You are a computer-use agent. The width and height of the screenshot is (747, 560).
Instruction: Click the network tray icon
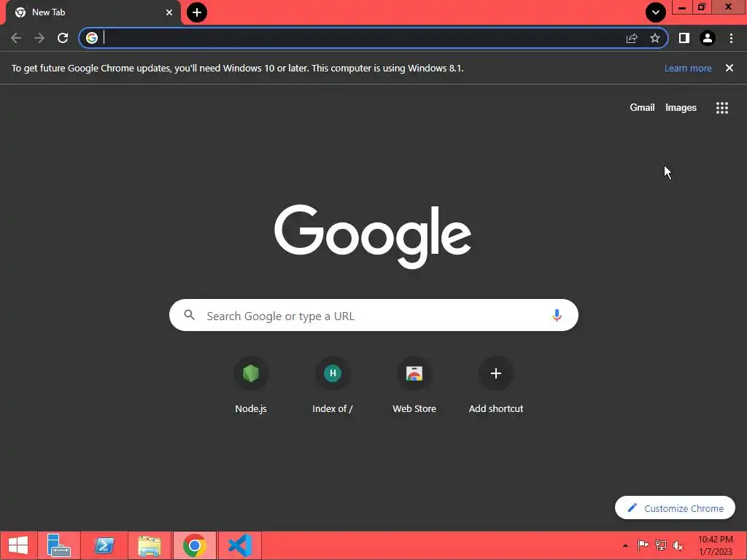click(661, 545)
